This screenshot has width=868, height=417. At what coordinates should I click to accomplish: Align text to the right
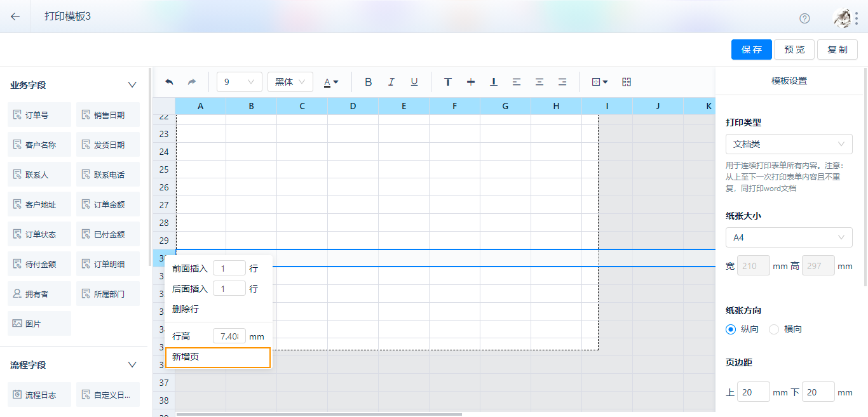[x=562, y=82]
